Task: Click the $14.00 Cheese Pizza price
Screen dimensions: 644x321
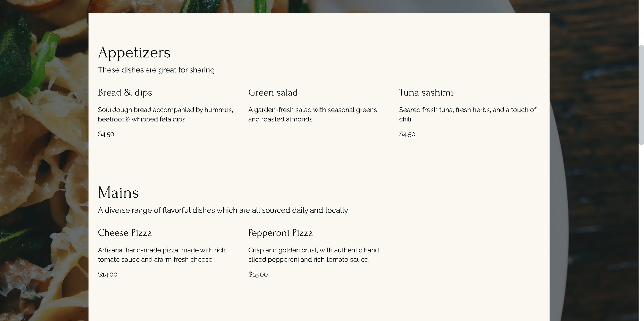Action: [107, 274]
